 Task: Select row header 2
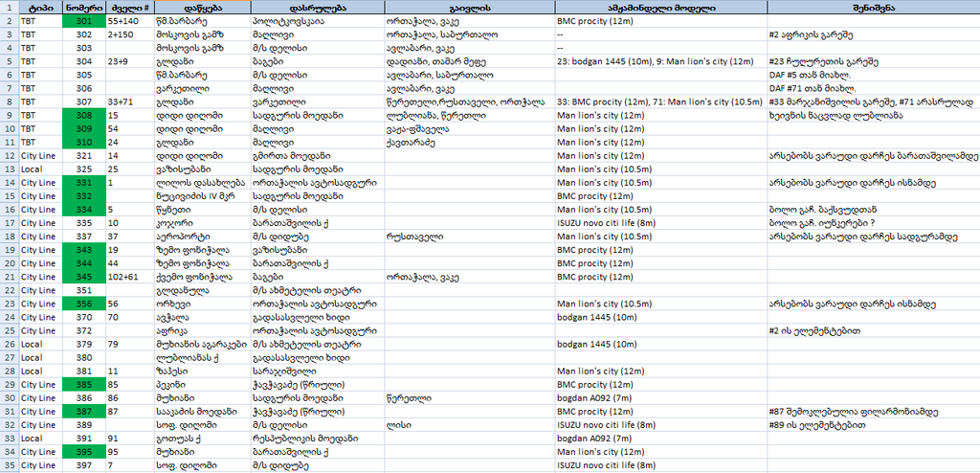10,21
